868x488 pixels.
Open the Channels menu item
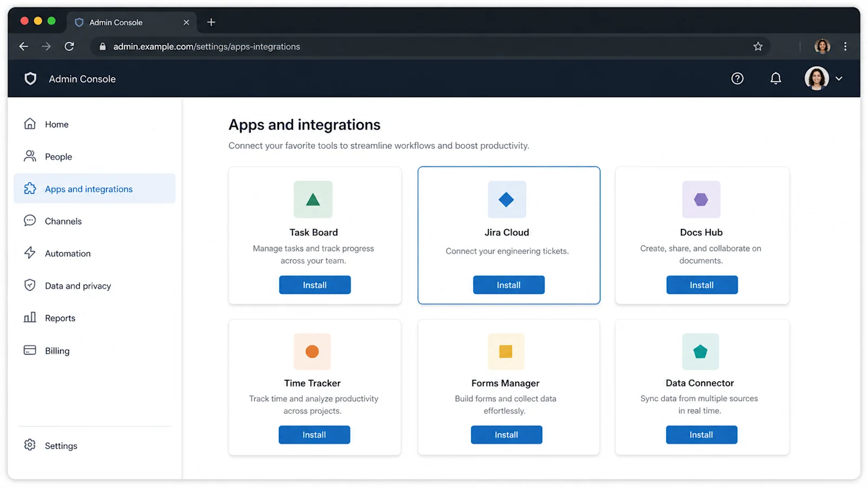pos(94,221)
